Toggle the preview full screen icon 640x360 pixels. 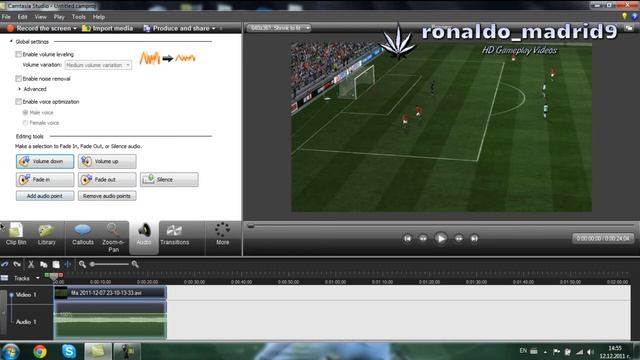629,28
